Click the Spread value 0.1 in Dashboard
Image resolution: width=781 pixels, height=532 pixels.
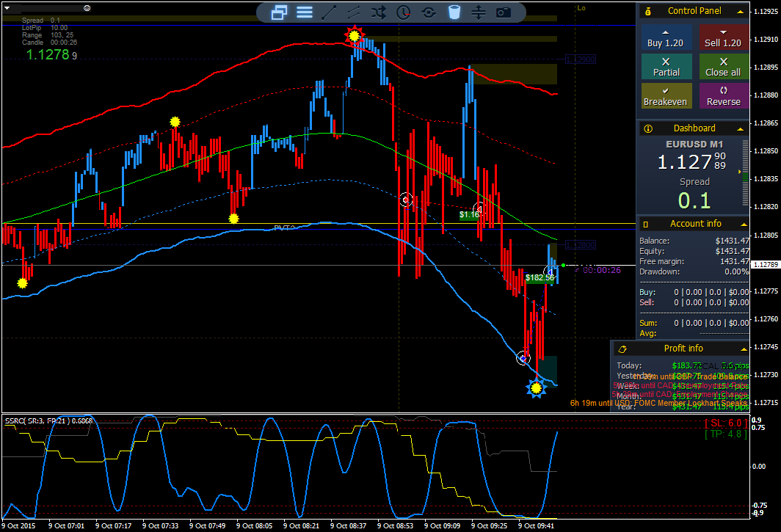click(694, 200)
